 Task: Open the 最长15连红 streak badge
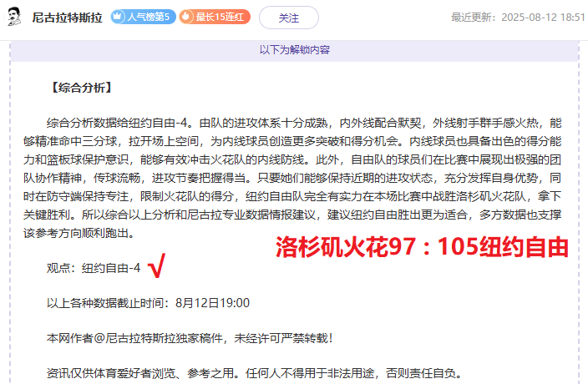[215, 17]
